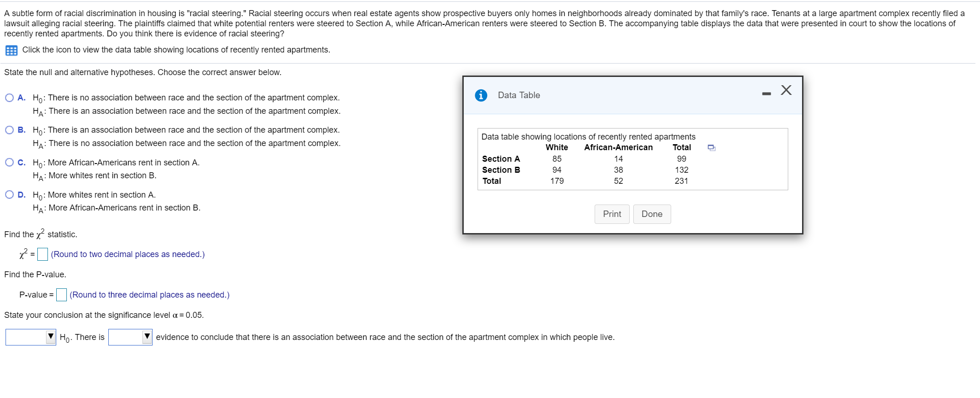Click the White column total 179
The width and height of the screenshot is (980, 398).
click(557, 181)
